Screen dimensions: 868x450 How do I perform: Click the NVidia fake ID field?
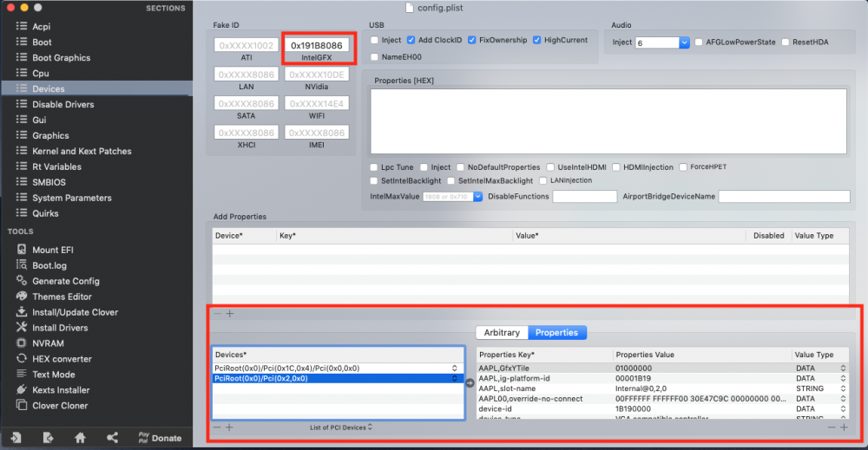coord(317,75)
